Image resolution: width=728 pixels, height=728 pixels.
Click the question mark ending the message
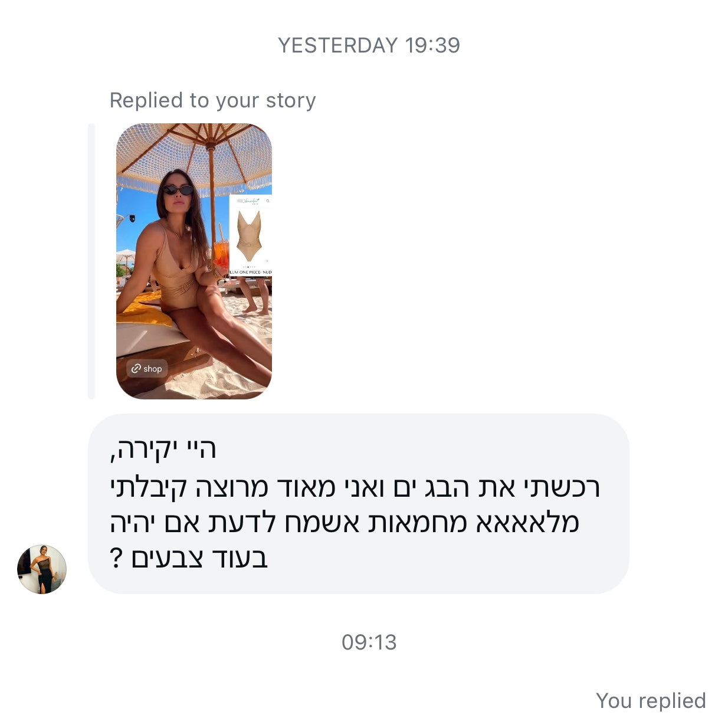116,558
